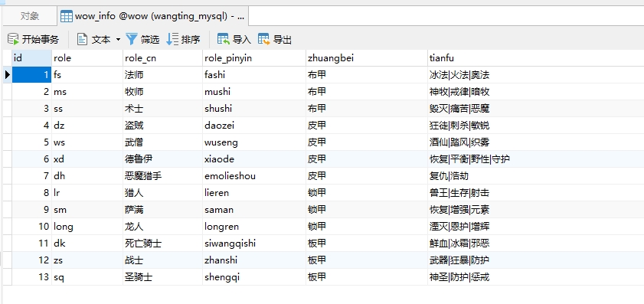Select the role_cn cell '法师'
This screenshot has height=304, width=644.
click(x=162, y=75)
